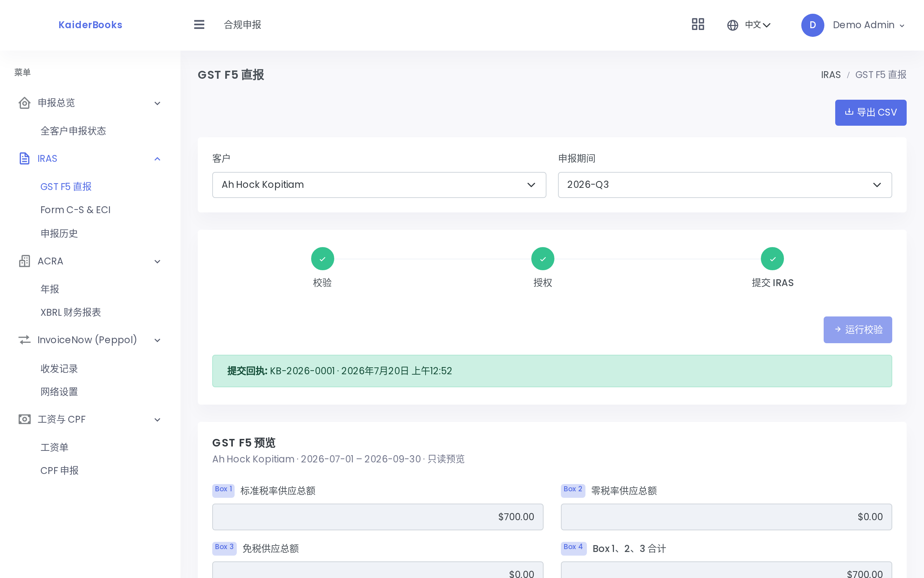Click the hamburger menu toggle icon
924x578 pixels.
coord(199,25)
